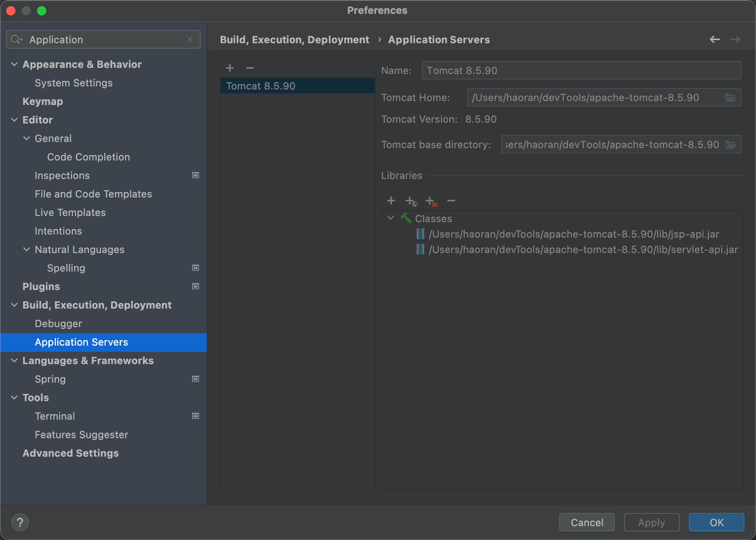Image resolution: width=756 pixels, height=540 pixels.
Task: Open Advanced Settings page
Action: click(x=71, y=453)
